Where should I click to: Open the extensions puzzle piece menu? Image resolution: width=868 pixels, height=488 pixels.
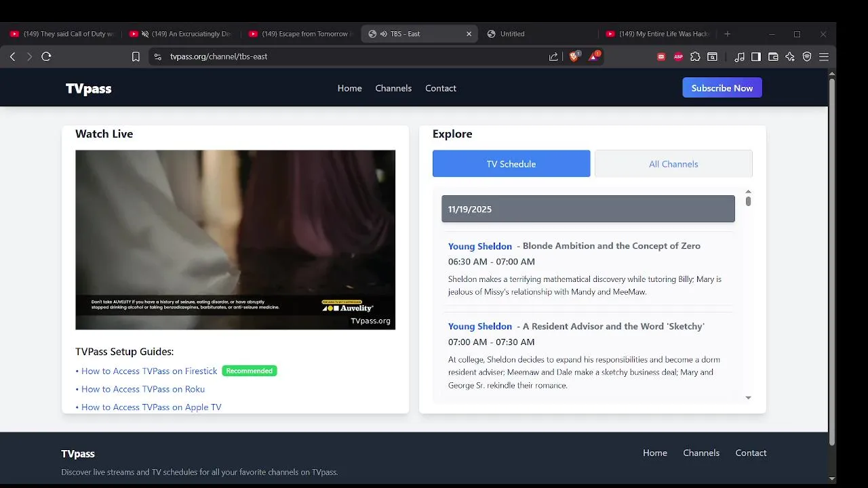tap(695, 57)
